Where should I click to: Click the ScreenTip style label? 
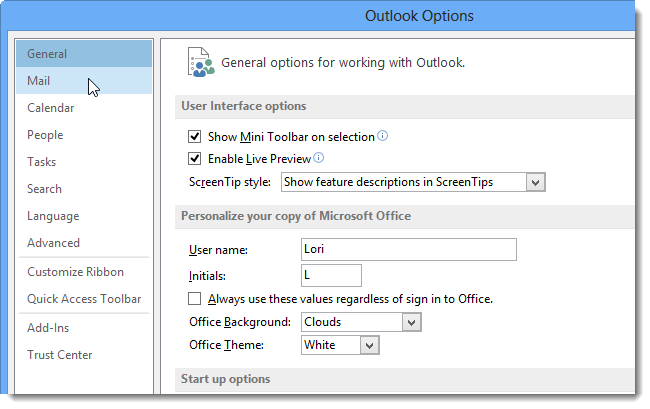pyautogui.click(x=230, y=182)
